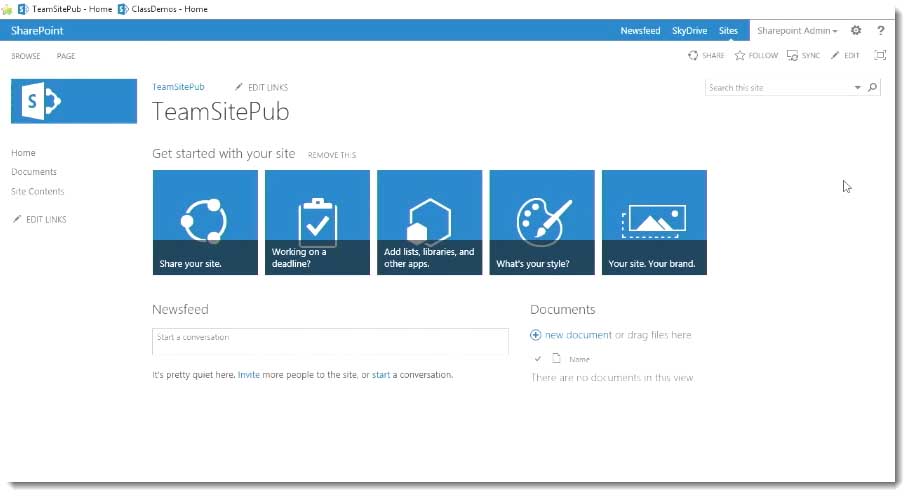Go to Home in left navigation

pos(23,153)
